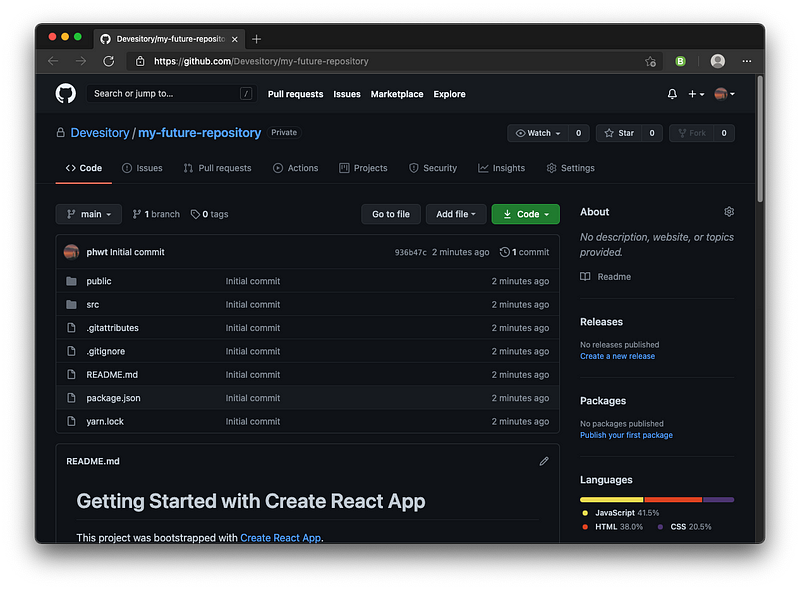
Task: Click Go to file button
Action: pyautogui.click(x=391, y=214)
